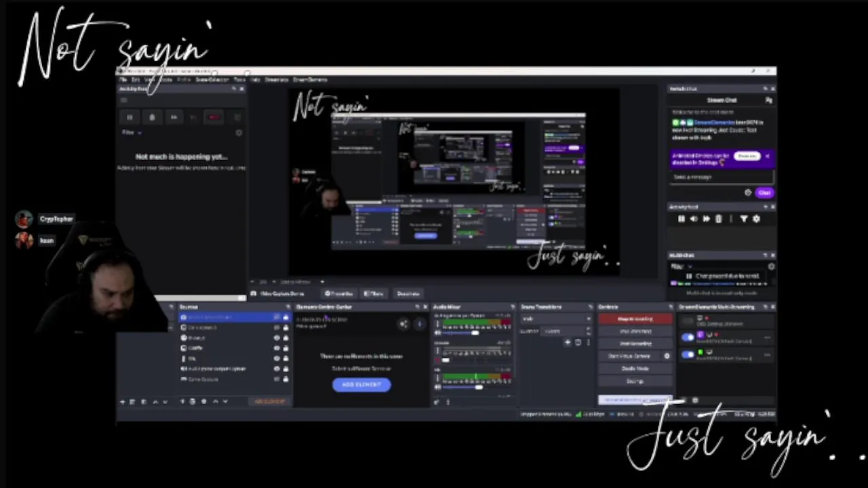The image size is (868, 488).
Task: Toggle visibility of Audio Output Capture source
Action: [x=276, y=369]
